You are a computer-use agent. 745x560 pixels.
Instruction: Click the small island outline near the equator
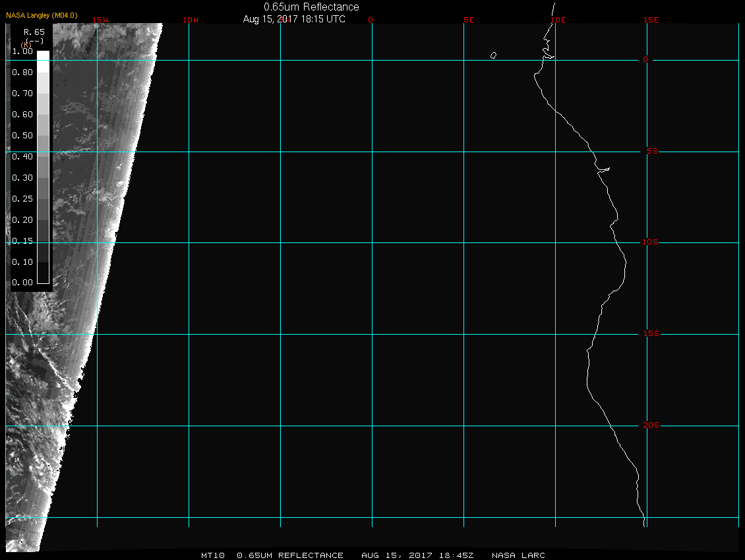click(493, 55)
